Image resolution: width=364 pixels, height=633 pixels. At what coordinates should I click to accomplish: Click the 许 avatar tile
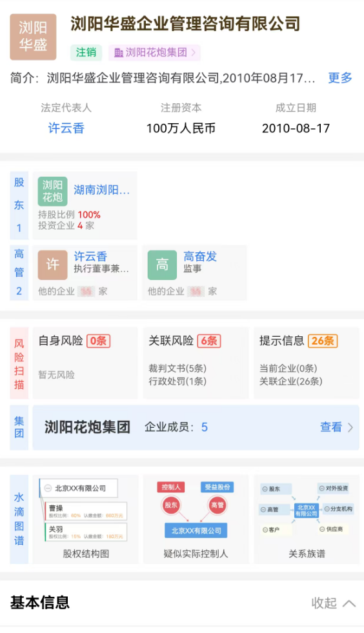52,265
